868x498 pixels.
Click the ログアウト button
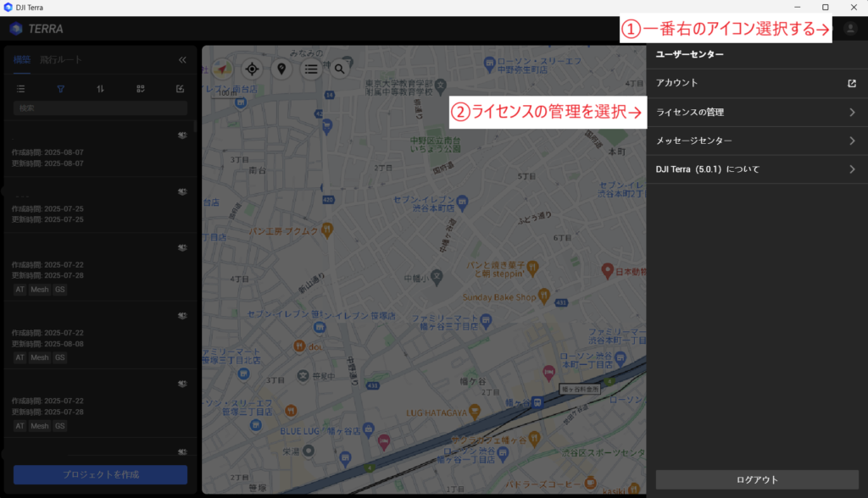pos(756,479)
